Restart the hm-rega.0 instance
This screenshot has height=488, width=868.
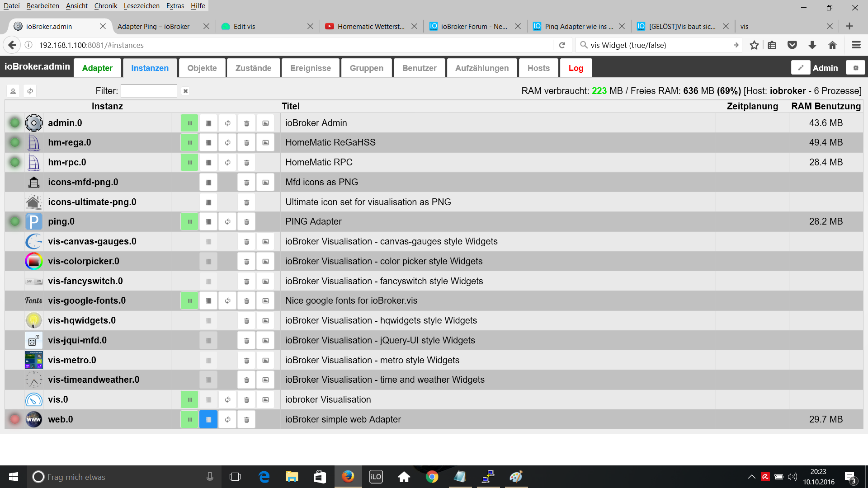coord(227,142)
